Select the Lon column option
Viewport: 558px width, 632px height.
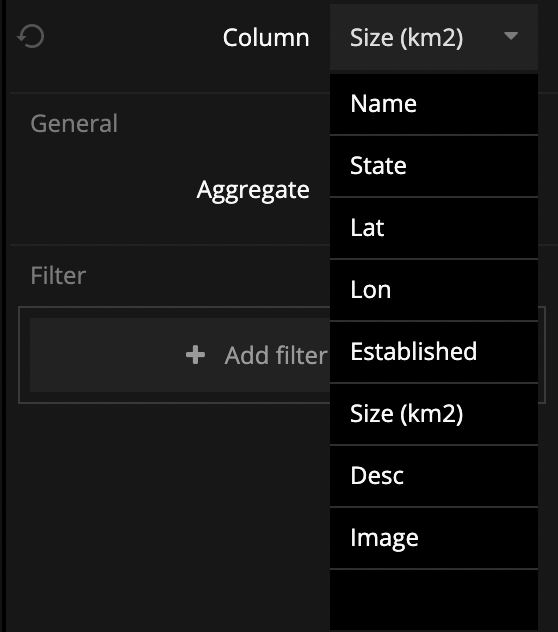[x=434, y=290]
